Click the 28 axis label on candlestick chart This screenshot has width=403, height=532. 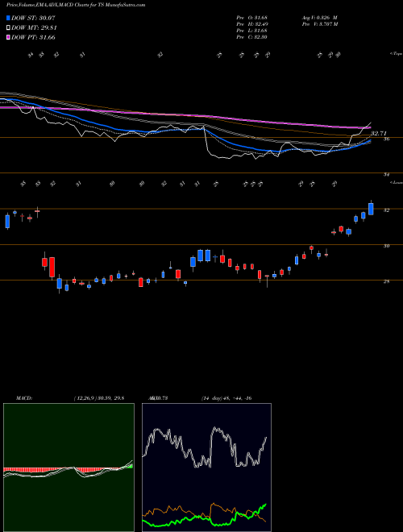pos(386,281)
